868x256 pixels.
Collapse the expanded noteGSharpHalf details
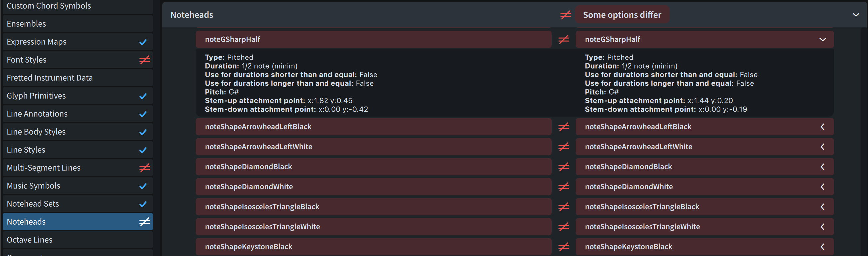point(822,39)
